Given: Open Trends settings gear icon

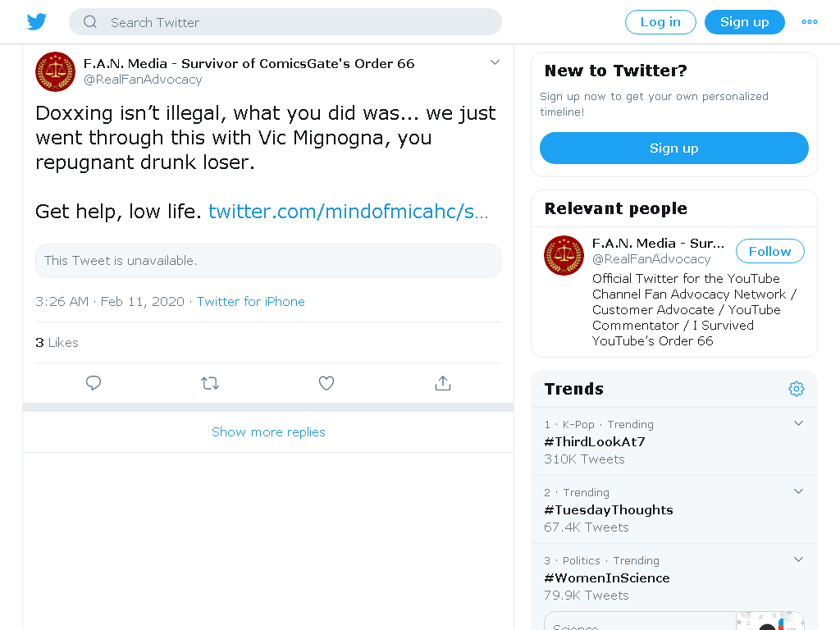Looking at the screenshot, I should (797, 389).
